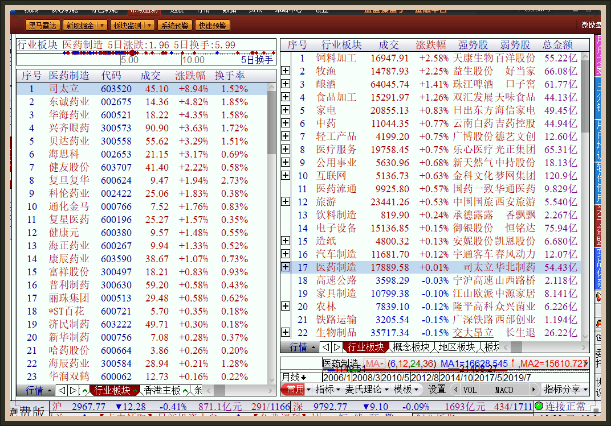Click up arrow atop stock list scrollbar
Viewport: 611px width, 426px height.
coord(272,87)
